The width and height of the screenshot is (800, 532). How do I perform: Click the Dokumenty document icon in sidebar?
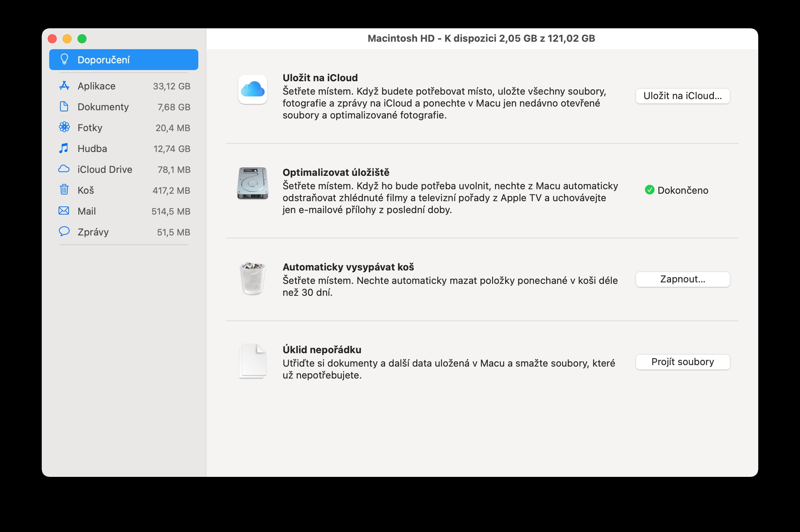[x=64, y=107]
